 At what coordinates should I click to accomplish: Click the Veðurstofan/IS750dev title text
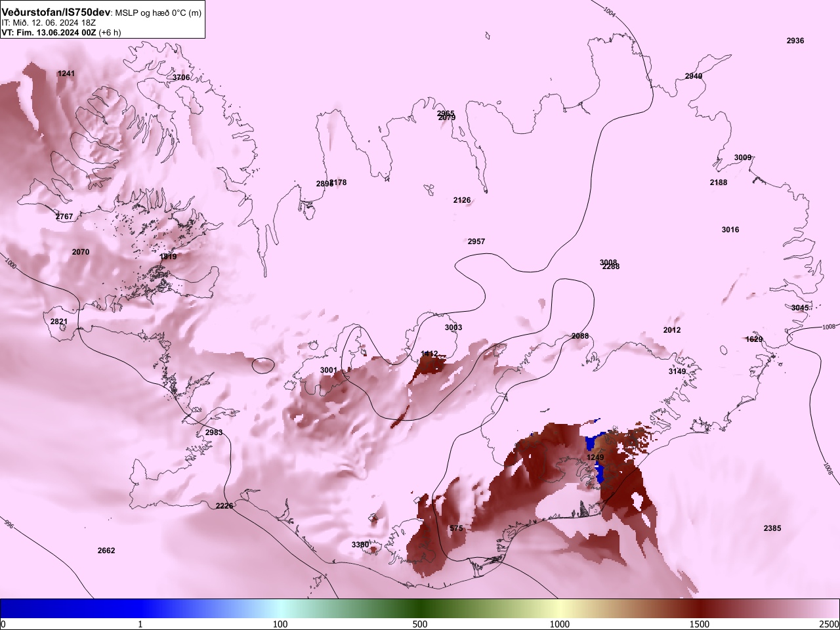pyautogui.click(x=56, y=12)
